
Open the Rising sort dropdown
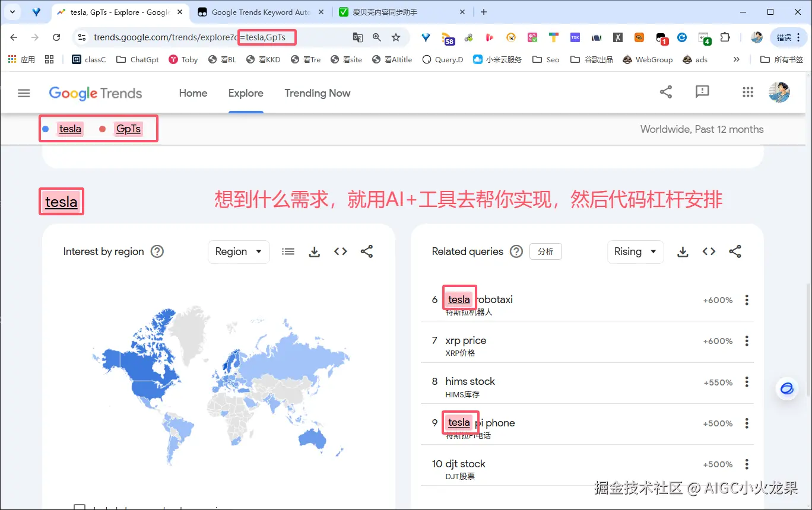pyautogui.click(x=636, y=251)
